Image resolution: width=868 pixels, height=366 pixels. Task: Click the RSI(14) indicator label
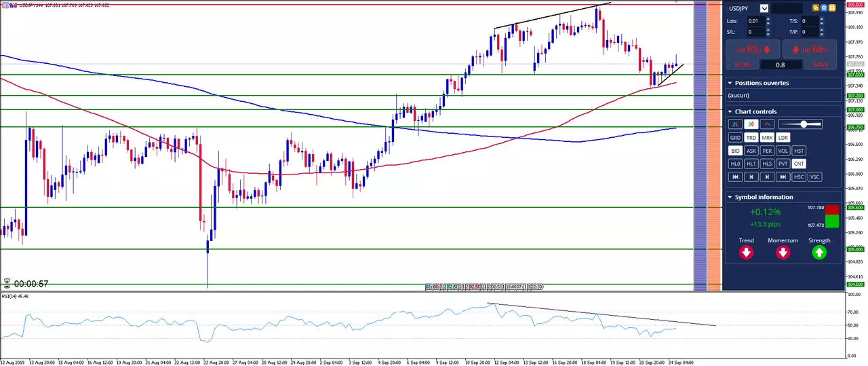pyautogui.click(x=15, y=296)
